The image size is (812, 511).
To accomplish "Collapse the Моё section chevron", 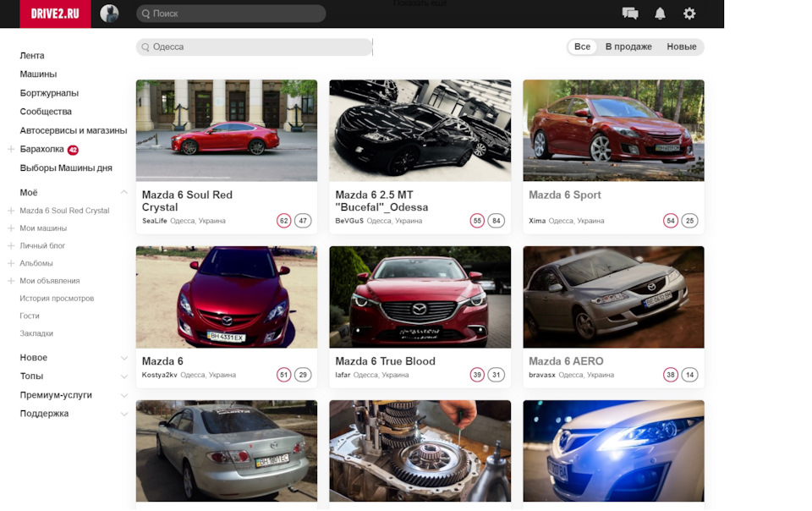I will (123, 192).
